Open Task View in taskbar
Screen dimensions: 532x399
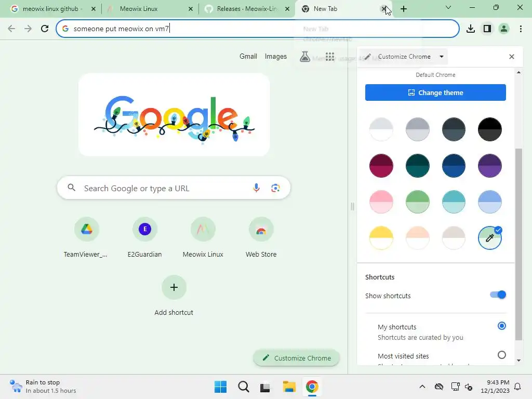(x=265, y=387)
